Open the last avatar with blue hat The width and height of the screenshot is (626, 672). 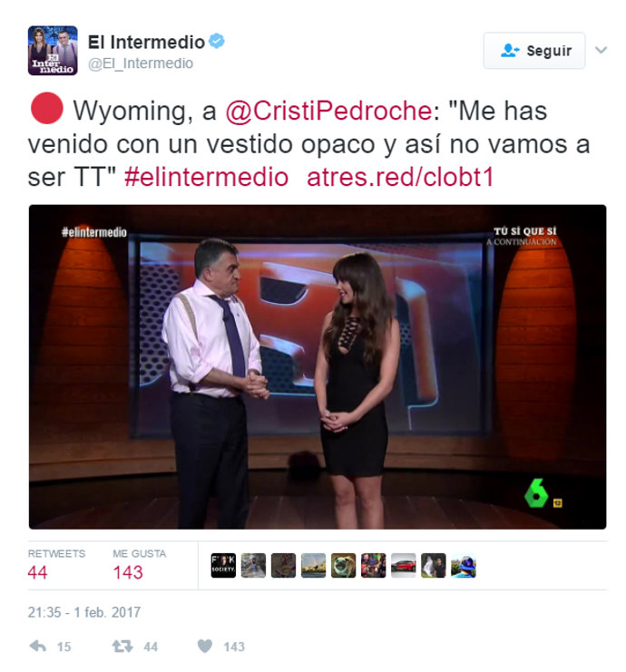click(x=463, y=565)
